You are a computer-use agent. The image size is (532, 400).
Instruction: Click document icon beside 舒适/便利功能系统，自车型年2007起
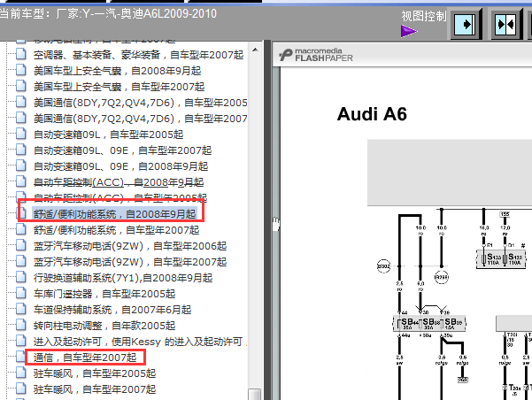[21, 230]
